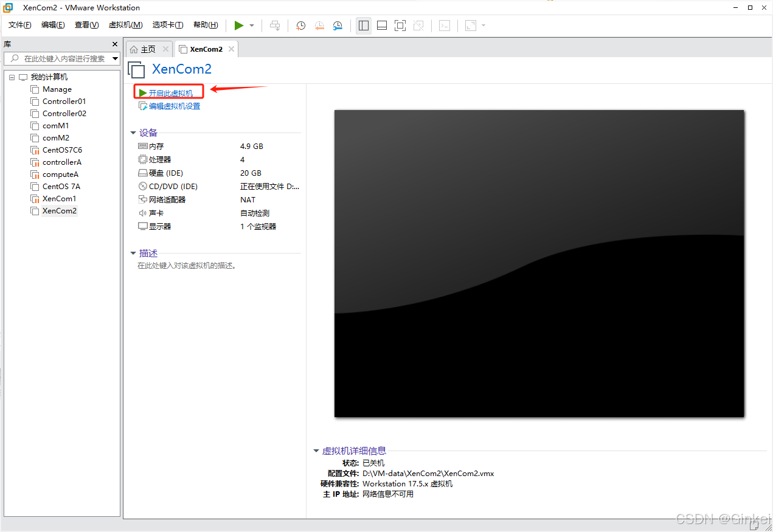
Task: Select Controller01 in the library
Action: point(64,102)
